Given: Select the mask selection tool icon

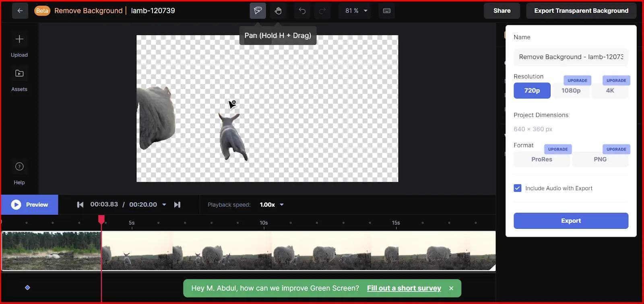Looking at the screenshot, I should pyautogui.click(x=258, y=11).
